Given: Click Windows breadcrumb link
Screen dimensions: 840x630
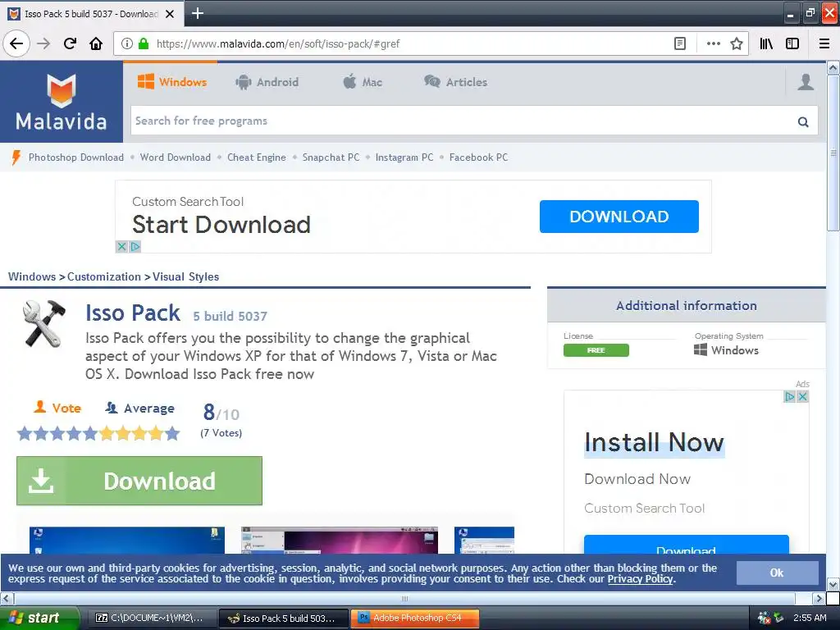Looking at the screenshot, I should (x=32, y=276).
